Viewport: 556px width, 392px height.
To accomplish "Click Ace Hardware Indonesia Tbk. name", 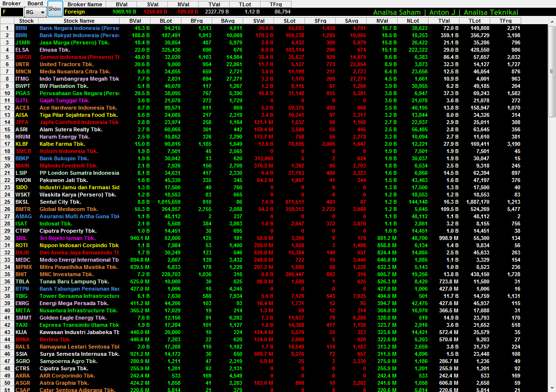I will (78, 108).
